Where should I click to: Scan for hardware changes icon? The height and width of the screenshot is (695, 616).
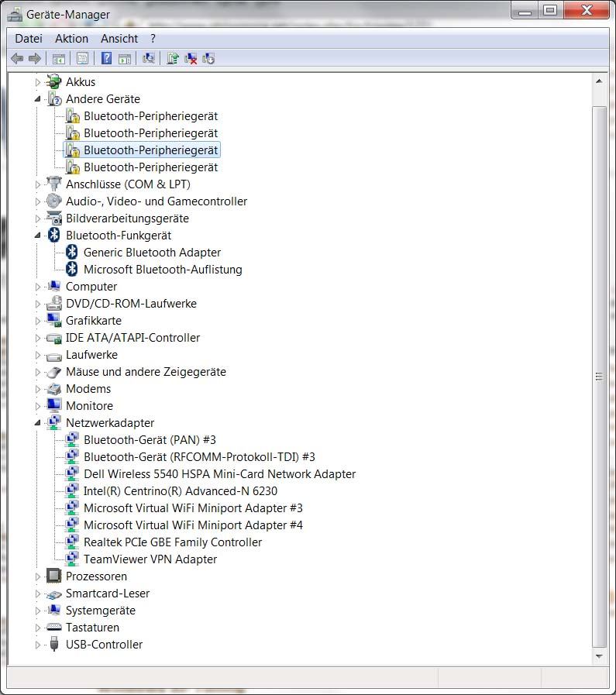click(149, 59)
